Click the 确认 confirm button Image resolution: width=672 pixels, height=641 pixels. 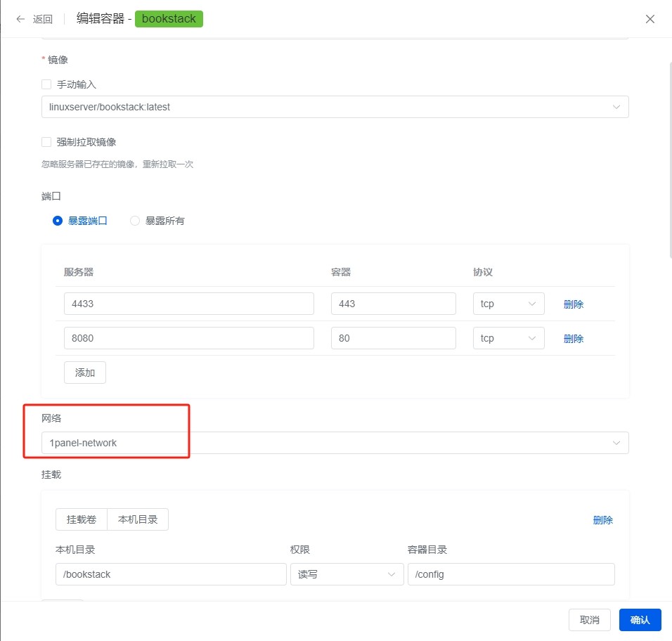point(640,620)
